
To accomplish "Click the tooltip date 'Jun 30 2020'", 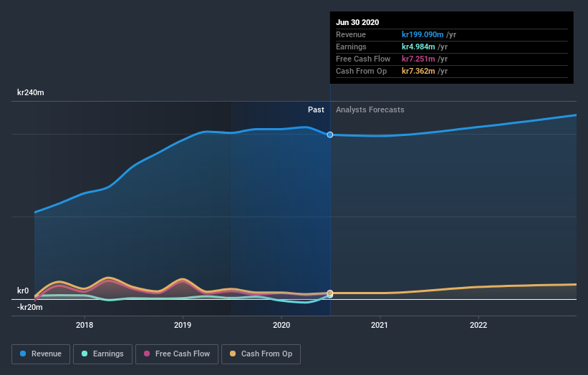I will [x=357, y=22].
